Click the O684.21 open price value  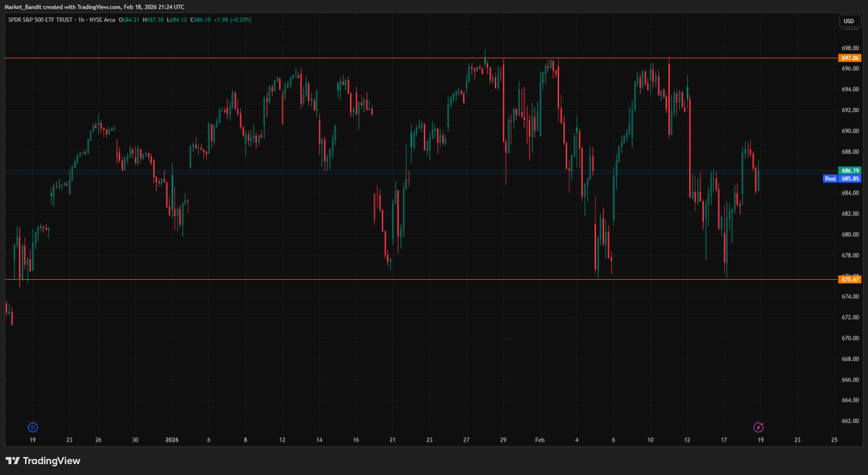point(129,21)
